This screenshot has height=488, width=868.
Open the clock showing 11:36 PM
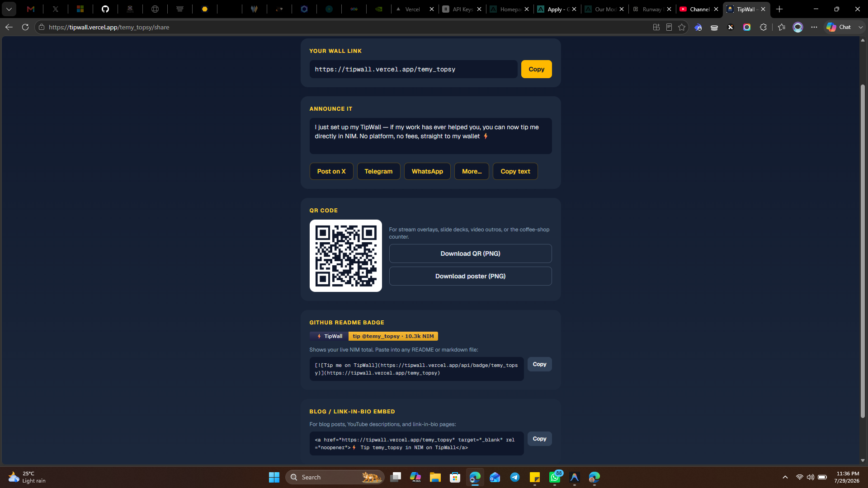click(847, 477)
